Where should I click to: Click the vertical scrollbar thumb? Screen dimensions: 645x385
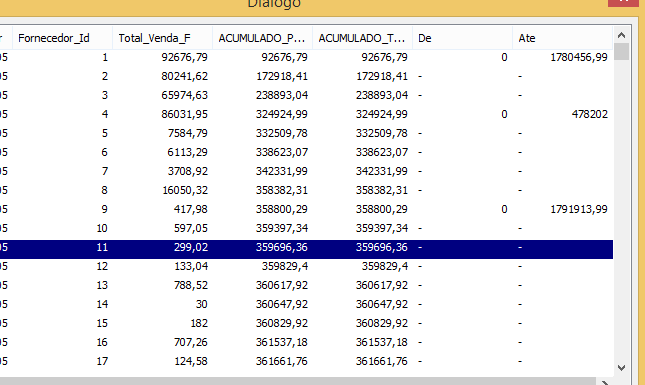[622, 52]
